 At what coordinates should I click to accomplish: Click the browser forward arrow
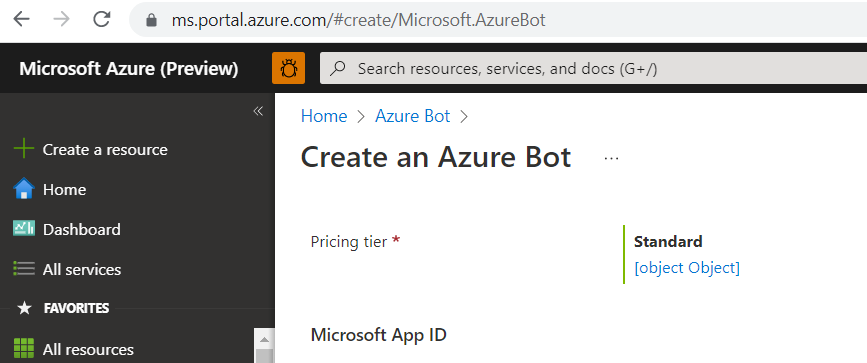61,19
